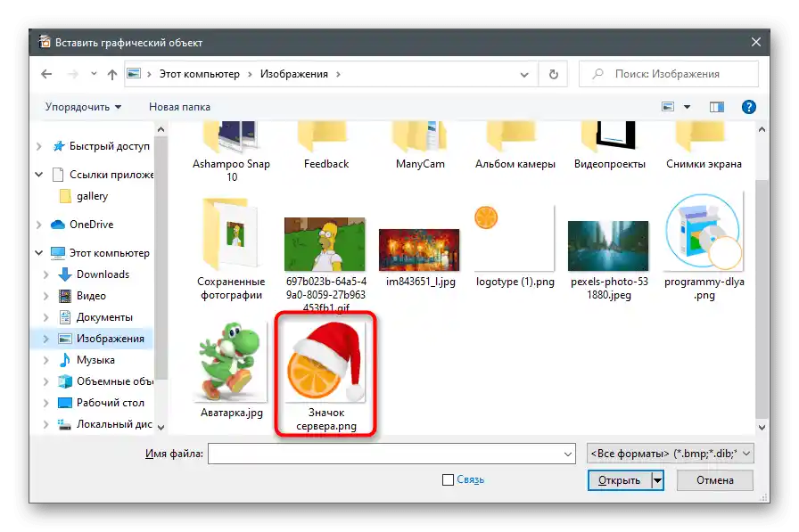Close the Вставить графический объект dialog
Screen dimensions: 799x532
[756, 42]
